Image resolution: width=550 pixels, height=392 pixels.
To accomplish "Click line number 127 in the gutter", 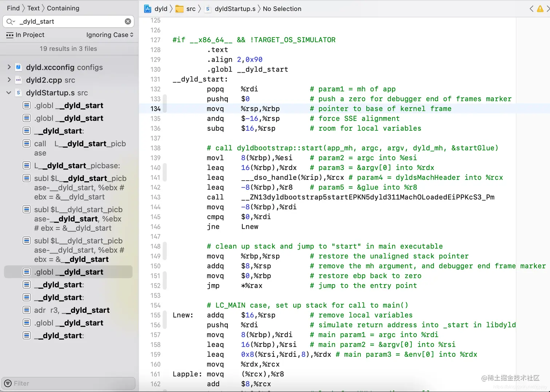I will tap(155, 40).
